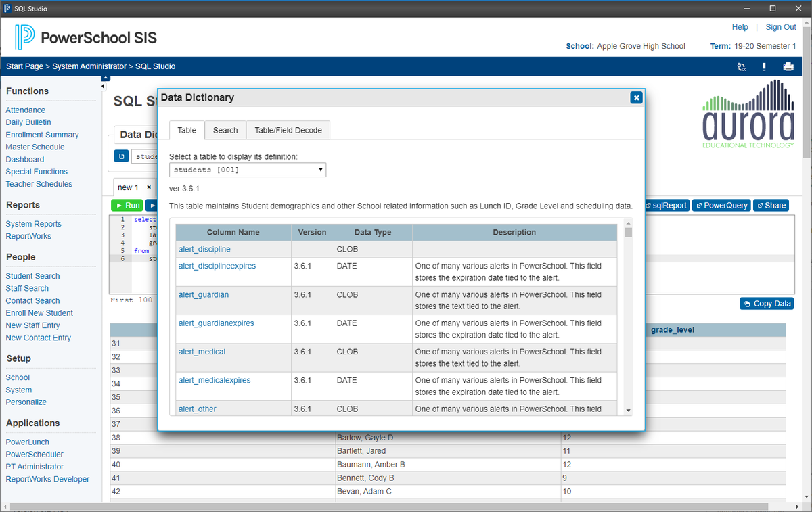Open alert_medical column link
This screenshot has height=512, width=812.
point(202,352)
